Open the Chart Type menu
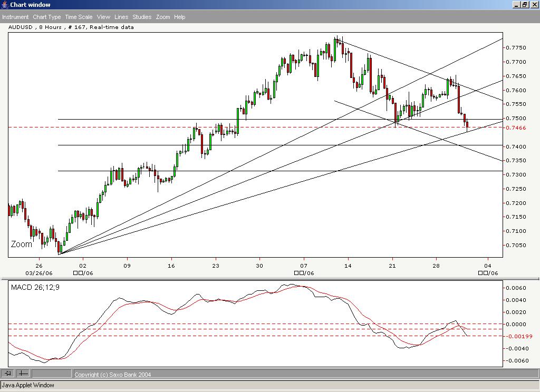This screenshot has height=392, width=540. (x=46, y=17)
